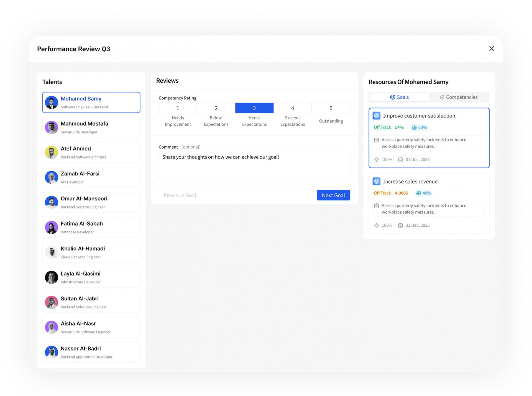Click the 40% weight scale badge

424,193
